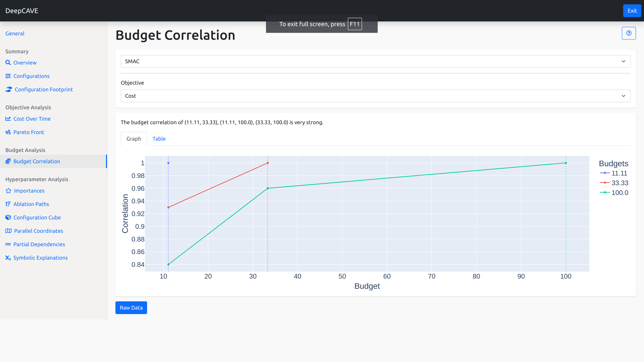Open the Configurations page
The image size is (644, 362).
click(x=32, y=76)
